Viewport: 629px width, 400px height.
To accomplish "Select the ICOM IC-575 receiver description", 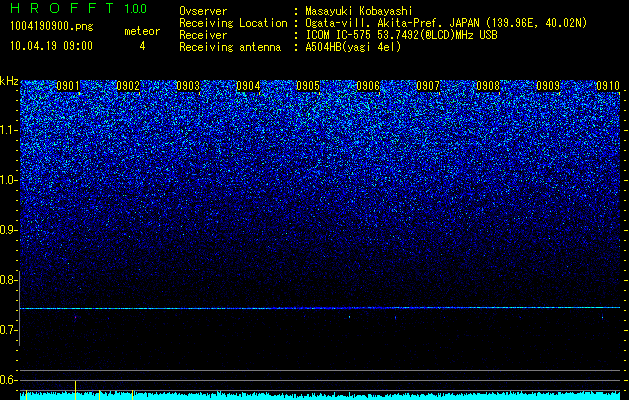I will 401,35.
